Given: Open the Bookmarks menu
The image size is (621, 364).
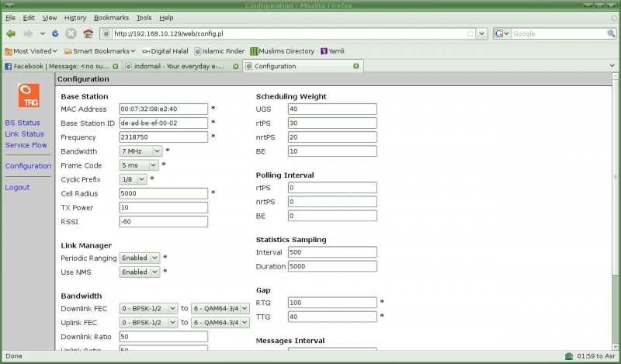Looking at the screenshot, I should 112,17.
